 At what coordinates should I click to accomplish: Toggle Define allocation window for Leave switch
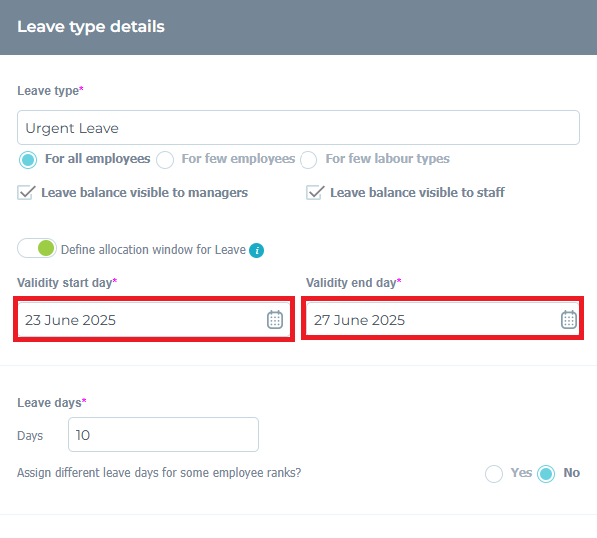tap(37, 248)
